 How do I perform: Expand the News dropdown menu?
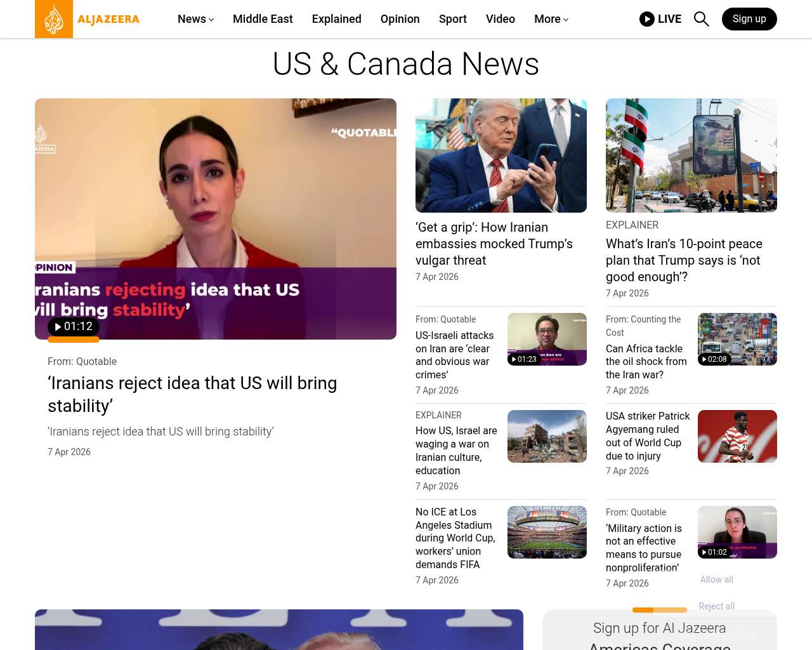pos(195,19)
